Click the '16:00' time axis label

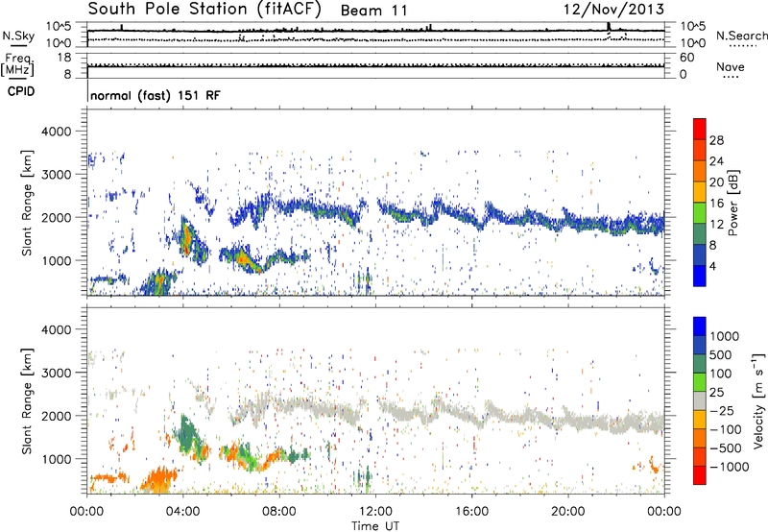coord(471,512)
